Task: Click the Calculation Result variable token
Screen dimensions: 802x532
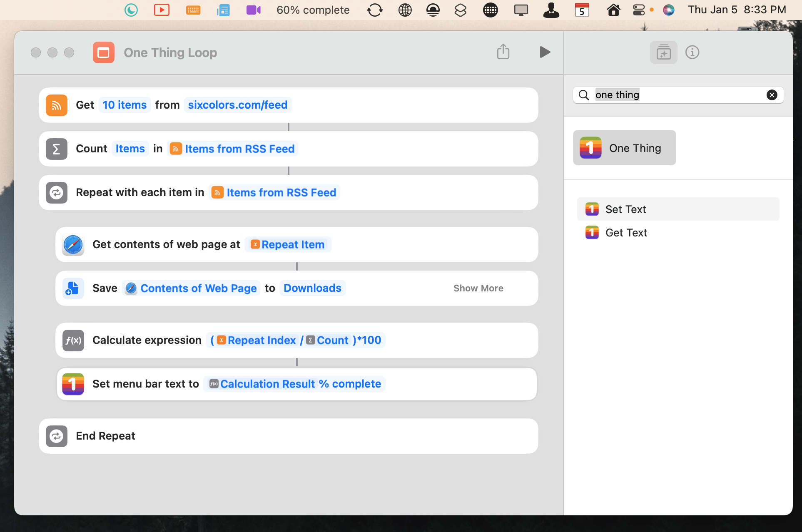Action: coord(262,384)
